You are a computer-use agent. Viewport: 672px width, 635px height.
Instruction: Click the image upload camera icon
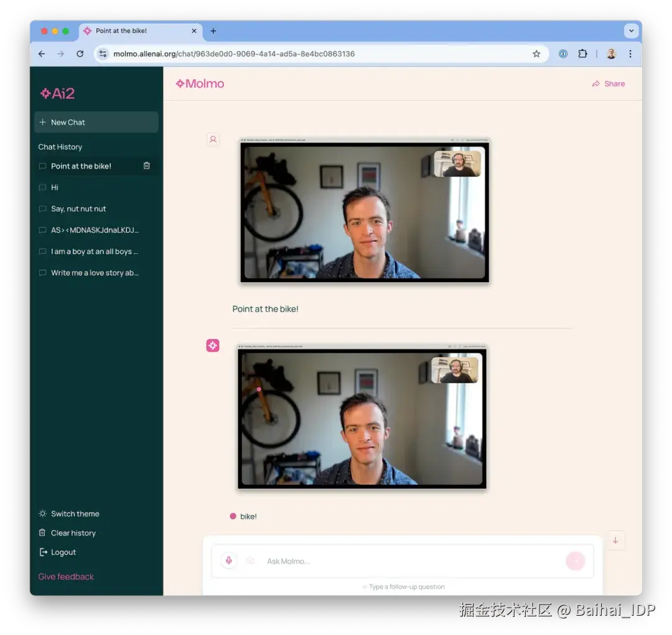point(250,561)
